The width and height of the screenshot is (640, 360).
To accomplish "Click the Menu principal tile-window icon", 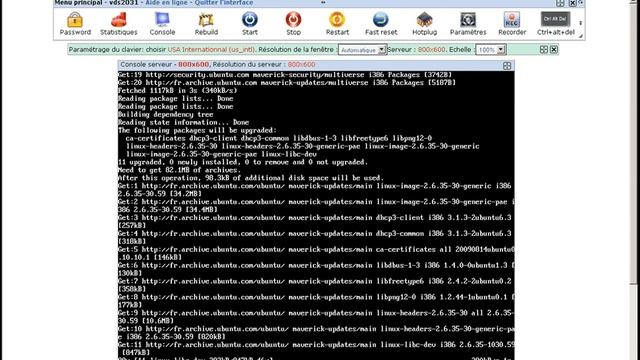I will [560, 3].
